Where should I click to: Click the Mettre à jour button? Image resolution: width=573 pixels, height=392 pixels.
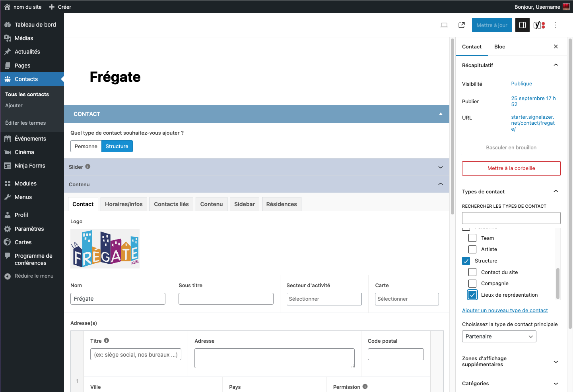pyautogui.click(x=491, y=25)
